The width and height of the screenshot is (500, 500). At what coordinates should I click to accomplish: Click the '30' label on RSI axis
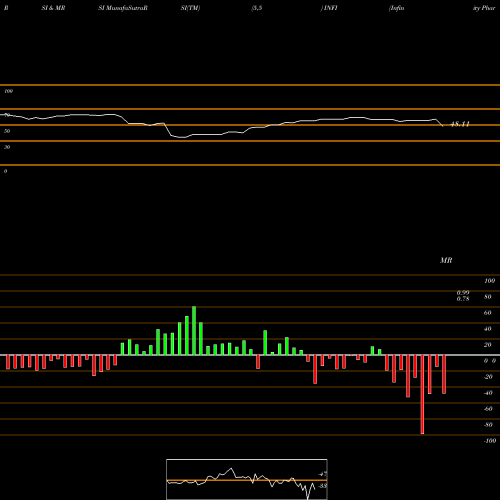coord(7,147)
